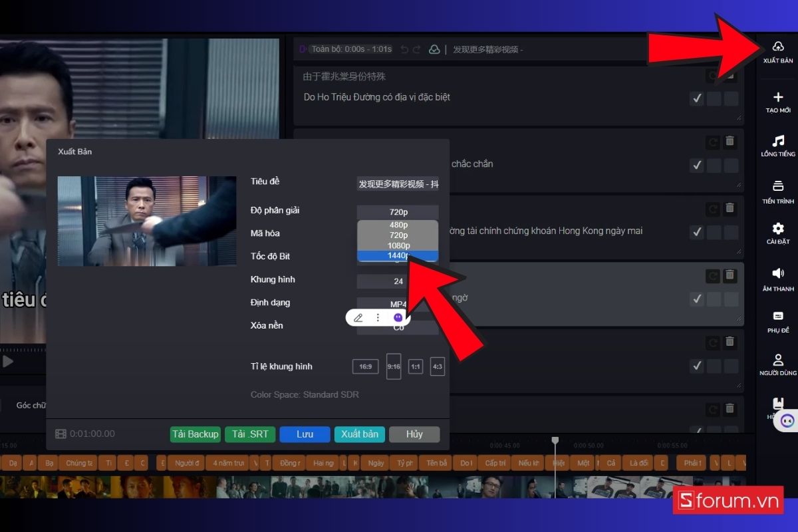This screenshot has width=798, height=532.
Task: Refresh the 'chắc chắn' subtitle row
Action: (x=713, y=141)
